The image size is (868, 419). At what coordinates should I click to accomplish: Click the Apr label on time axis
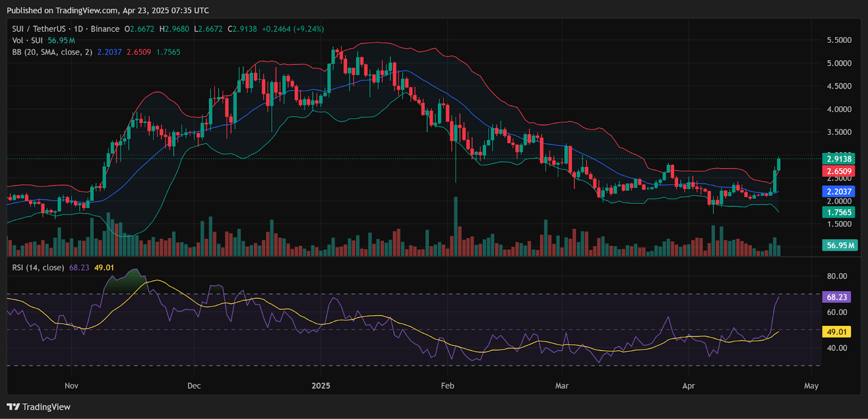click(x=688, y=386)
